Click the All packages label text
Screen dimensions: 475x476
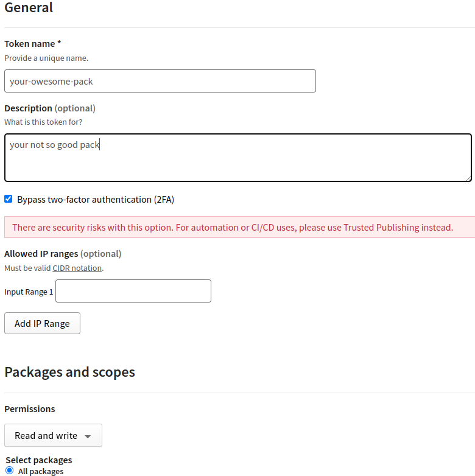41,471
